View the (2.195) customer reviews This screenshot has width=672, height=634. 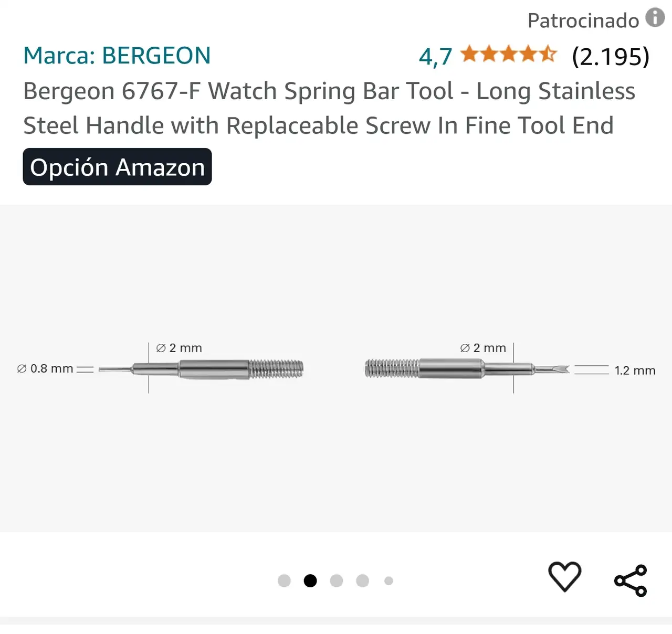[611, 56]
